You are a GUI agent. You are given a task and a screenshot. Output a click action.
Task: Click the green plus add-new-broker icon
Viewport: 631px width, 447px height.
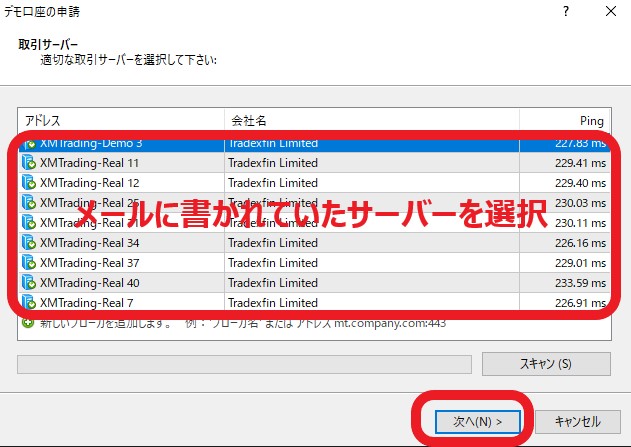coord(28,323)
